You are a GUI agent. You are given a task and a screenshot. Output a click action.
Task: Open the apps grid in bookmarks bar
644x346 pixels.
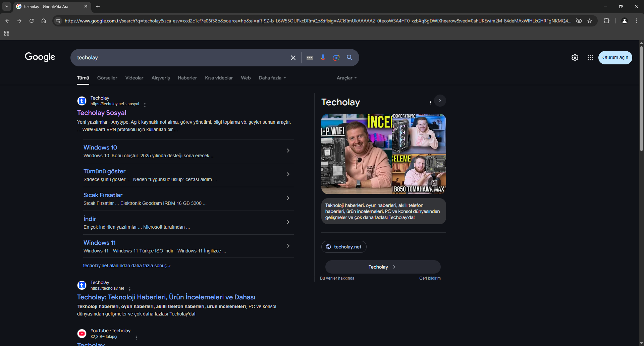[x=7, y=33]
